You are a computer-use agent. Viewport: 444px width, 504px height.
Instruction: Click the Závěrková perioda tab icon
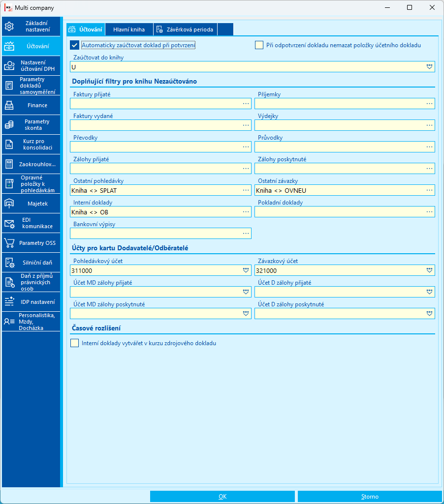point(159,30)
